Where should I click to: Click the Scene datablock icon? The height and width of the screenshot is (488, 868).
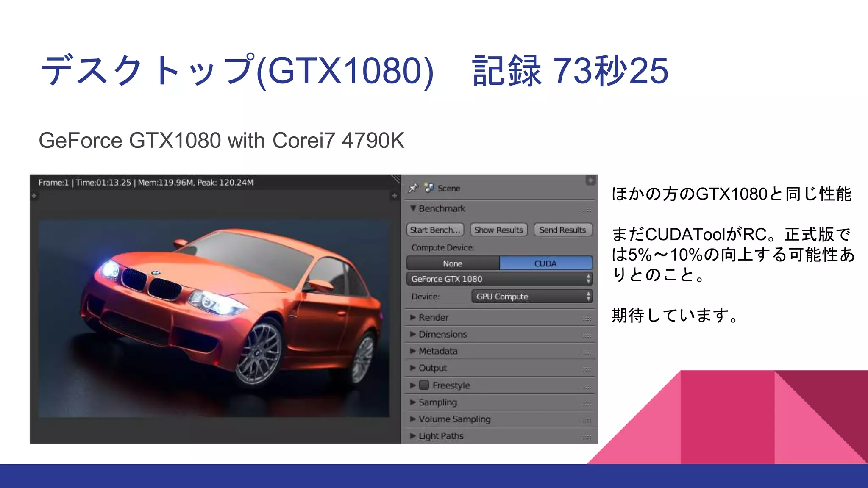point(429,188)
